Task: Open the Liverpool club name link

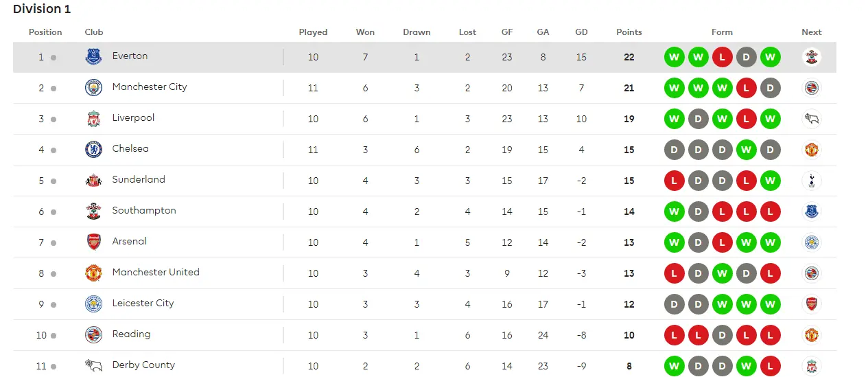Action: tap(133, 118)
